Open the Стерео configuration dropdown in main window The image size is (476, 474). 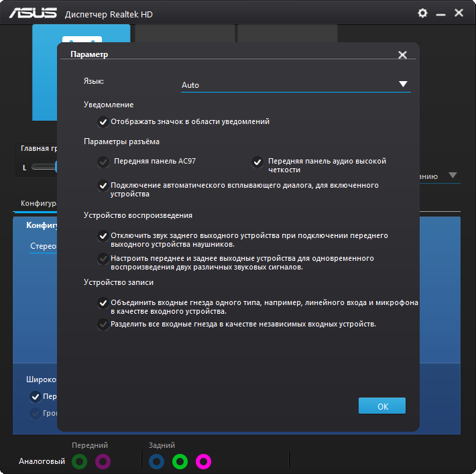pos(43,246)
